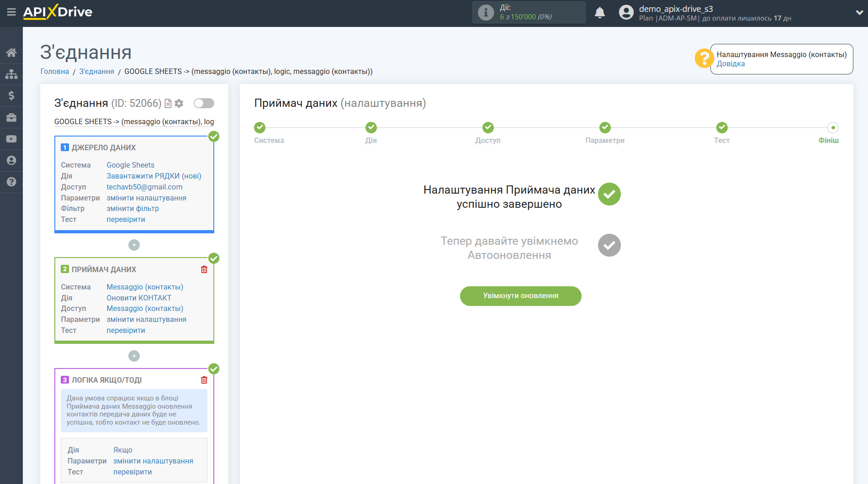The width and height of the screenshot is (868, 484).
Task: Open connection settings gear icon
Action: point(179,104)
